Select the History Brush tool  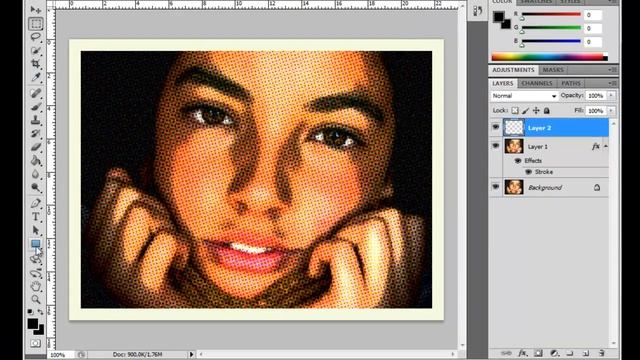[36, 133]
